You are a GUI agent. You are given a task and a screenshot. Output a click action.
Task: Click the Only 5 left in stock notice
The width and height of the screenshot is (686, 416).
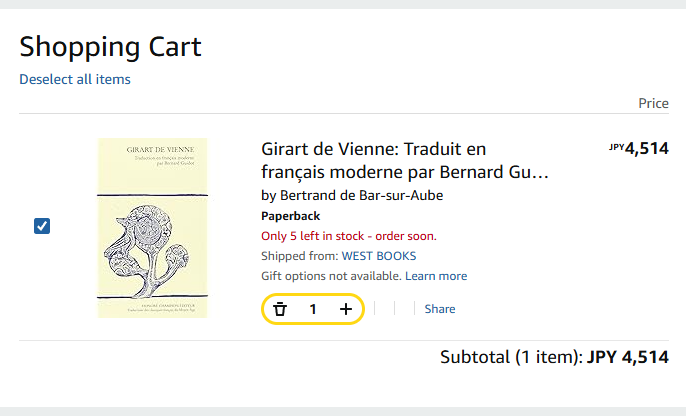point(349,236)
